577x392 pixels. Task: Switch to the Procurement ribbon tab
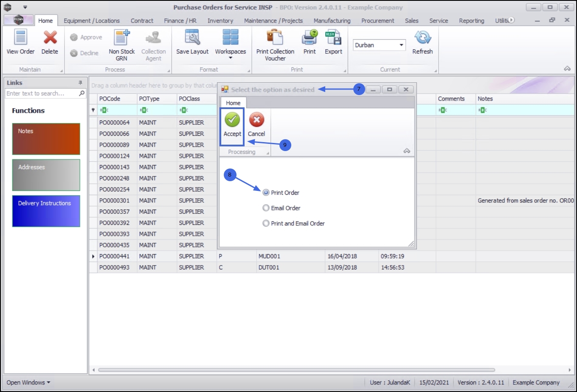coord(377,20)
